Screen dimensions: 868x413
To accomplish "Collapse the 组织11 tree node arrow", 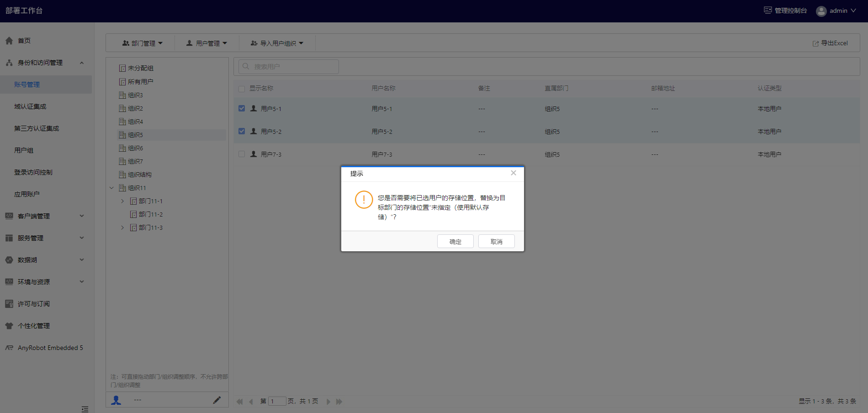I will [111, 188].
